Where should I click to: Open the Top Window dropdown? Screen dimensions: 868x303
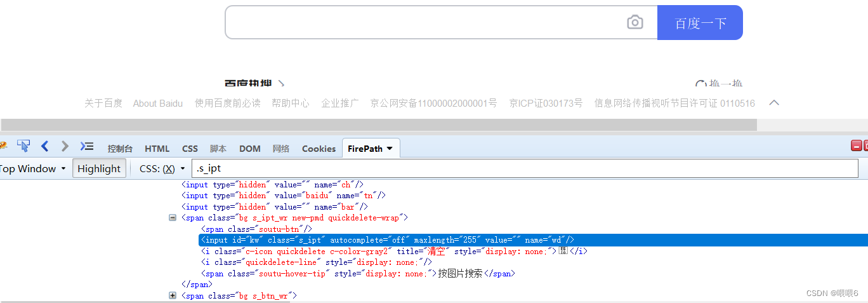point(32,168)
